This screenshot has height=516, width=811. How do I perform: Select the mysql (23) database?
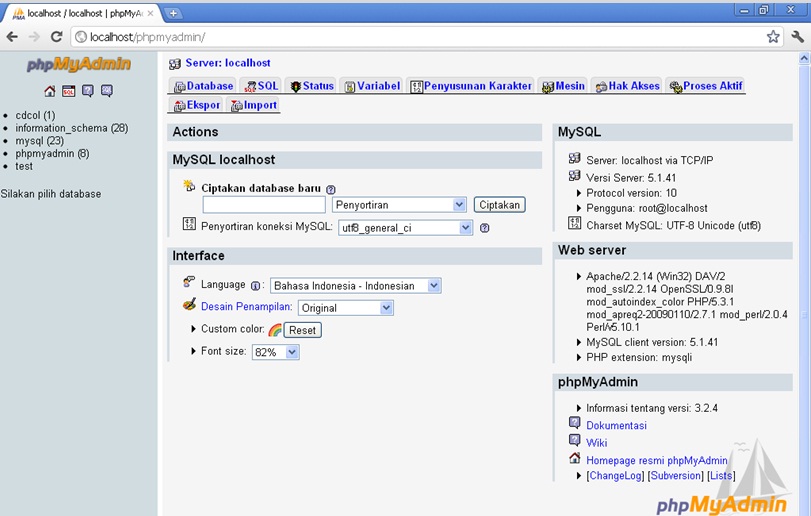coord(39,141)
